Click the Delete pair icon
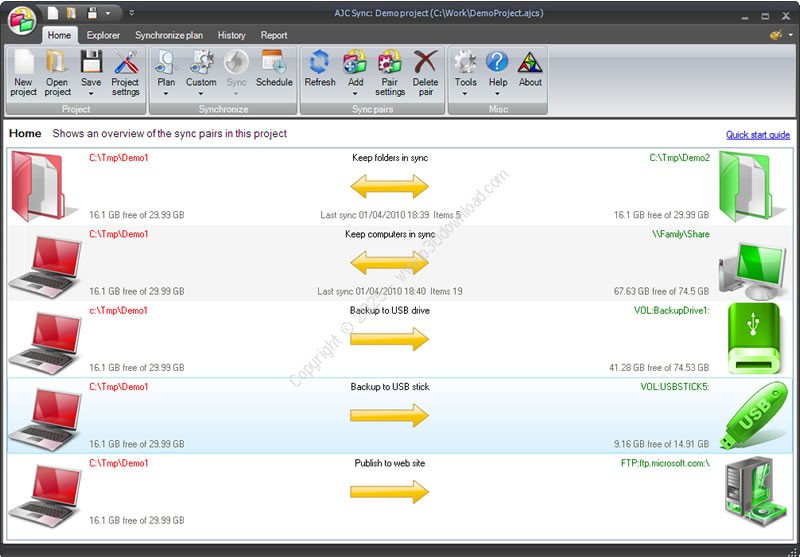 (x=426, y=64)
